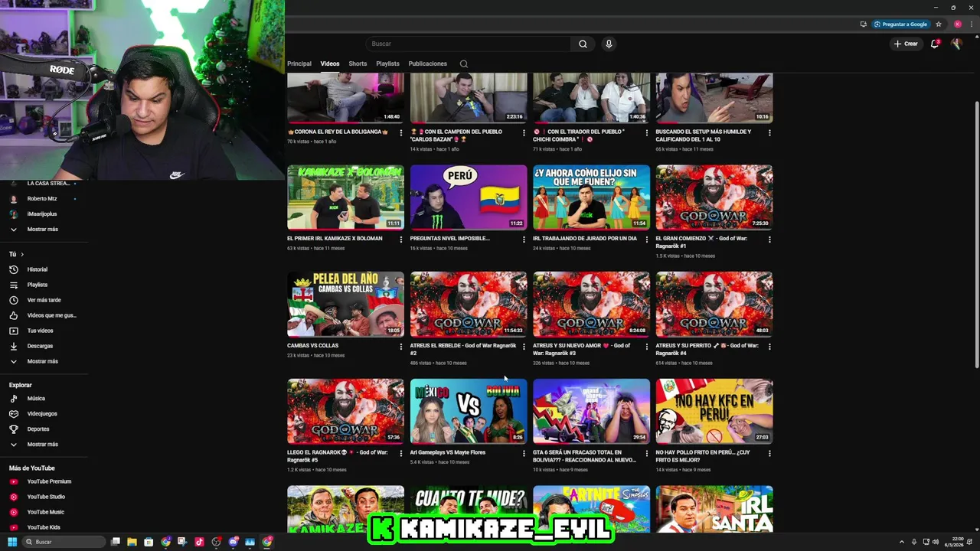Open Roberto Mtz subscription
The image size is (980, 551).
pos(42,198)
